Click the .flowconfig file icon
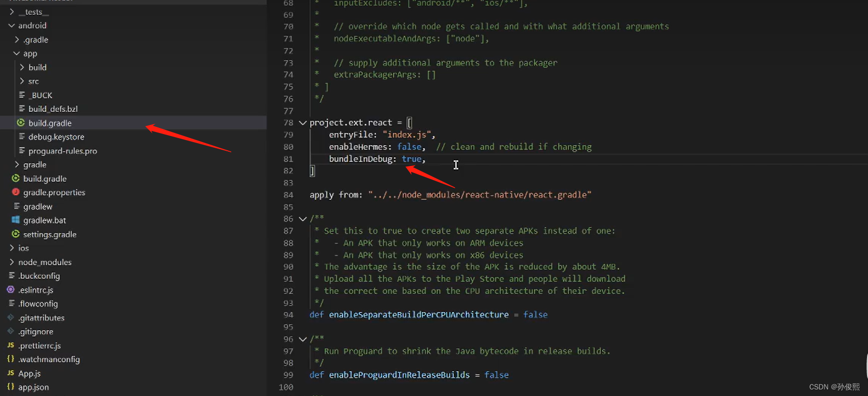This screenshot has width=868, height=396. [12, 303]
